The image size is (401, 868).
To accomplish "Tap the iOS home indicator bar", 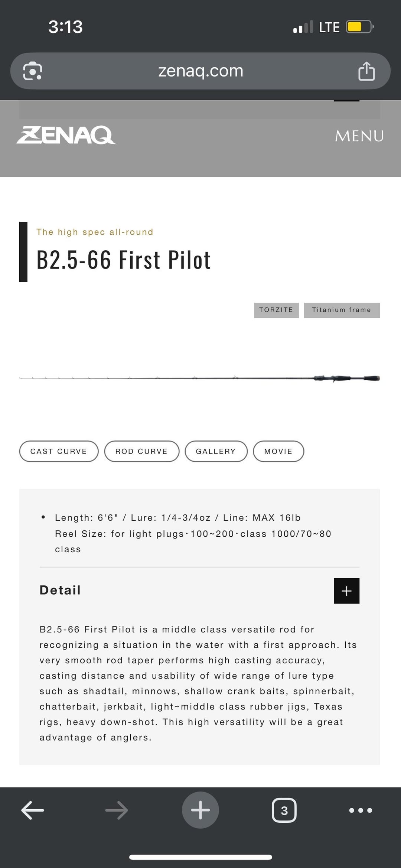I will tap(200, 857).
